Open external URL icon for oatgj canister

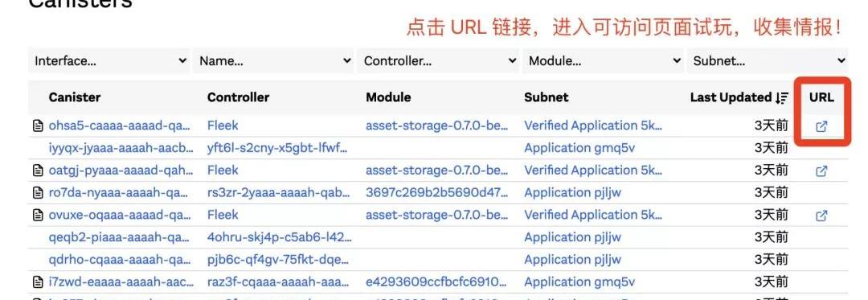[x=821, y=171]
